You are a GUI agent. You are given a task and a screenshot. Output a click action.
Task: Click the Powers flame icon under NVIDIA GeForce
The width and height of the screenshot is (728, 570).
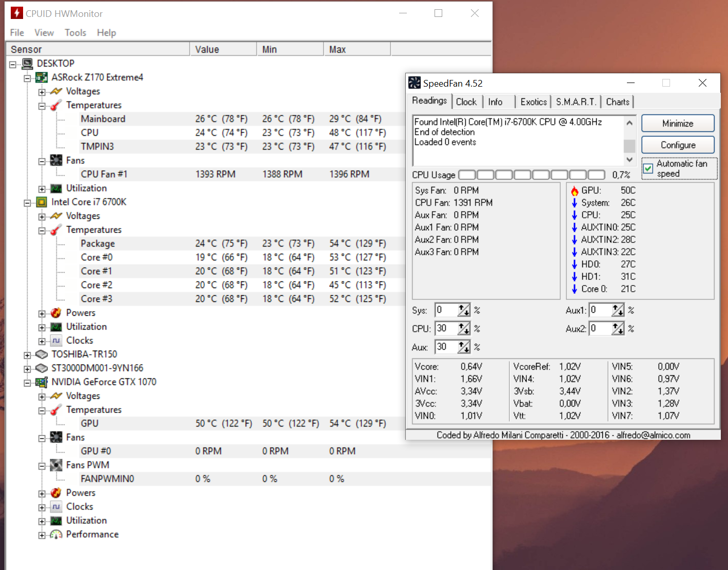click(56, 493)
